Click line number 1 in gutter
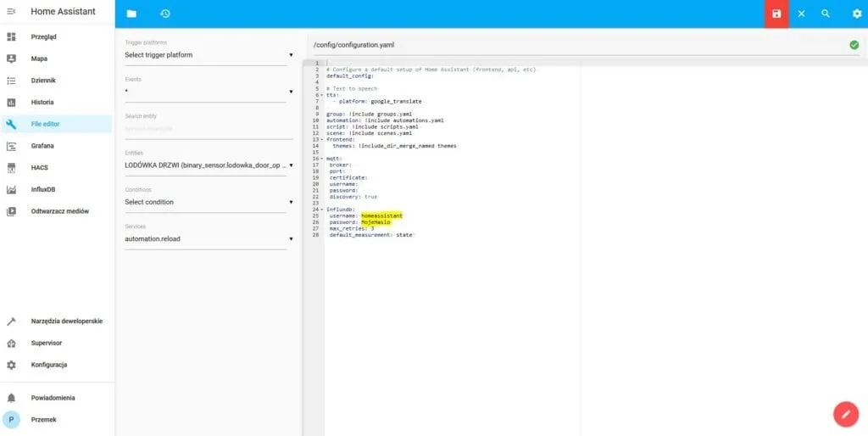 coord(316,63)
